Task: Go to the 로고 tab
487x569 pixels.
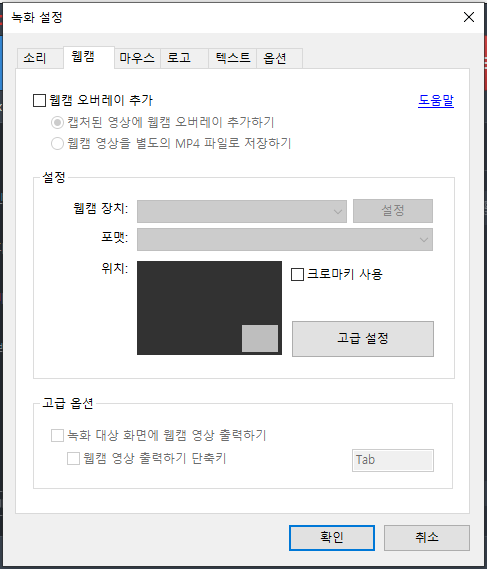Action: pos(184,58)
